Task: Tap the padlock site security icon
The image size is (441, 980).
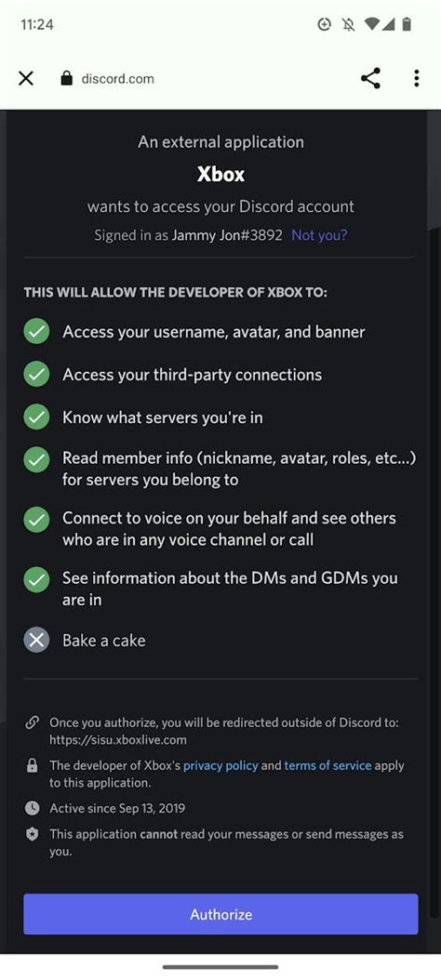Action: [66, 79]
